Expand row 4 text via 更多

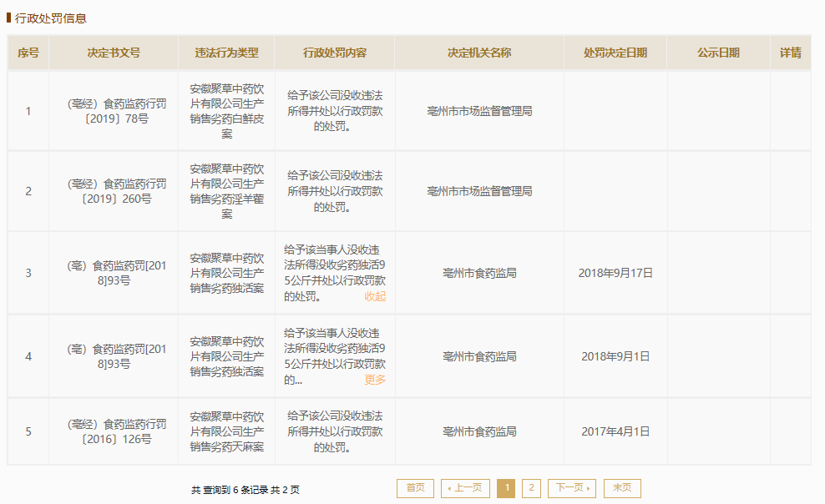[375, 380]
